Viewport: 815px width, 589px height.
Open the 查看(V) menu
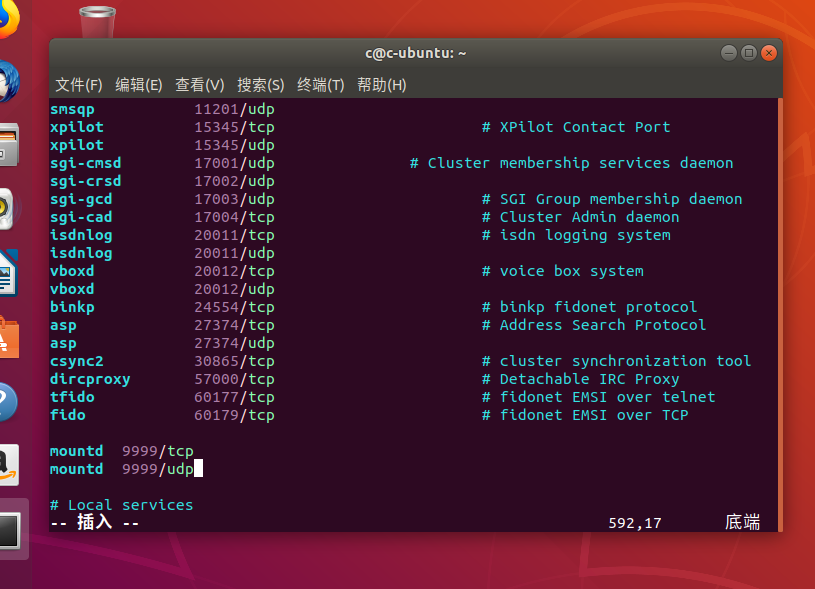pos(198,85)
